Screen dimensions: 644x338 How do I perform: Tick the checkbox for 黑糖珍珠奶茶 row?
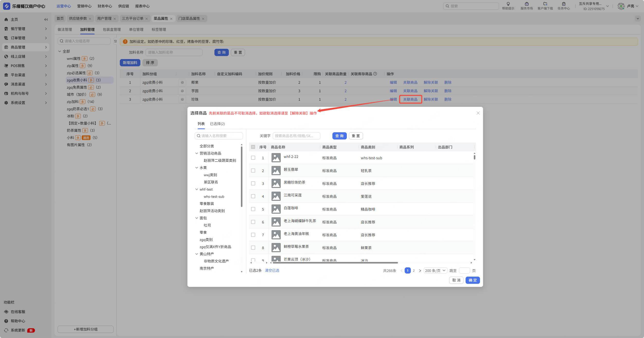tap(253, 183)
